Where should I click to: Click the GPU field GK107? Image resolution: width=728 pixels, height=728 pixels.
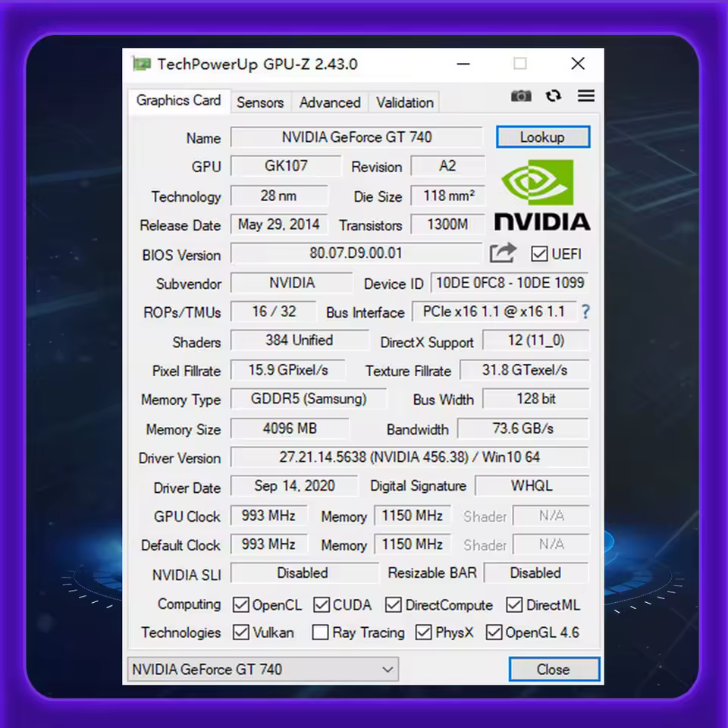pos(286,166)
